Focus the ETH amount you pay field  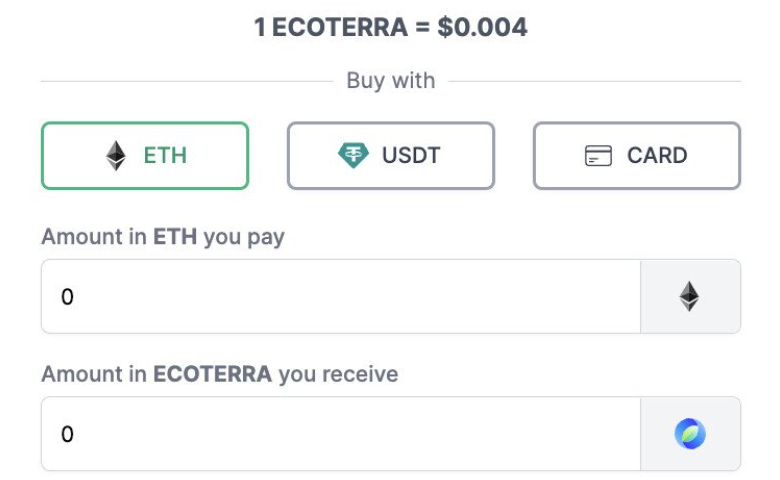[x=341, y=296]
